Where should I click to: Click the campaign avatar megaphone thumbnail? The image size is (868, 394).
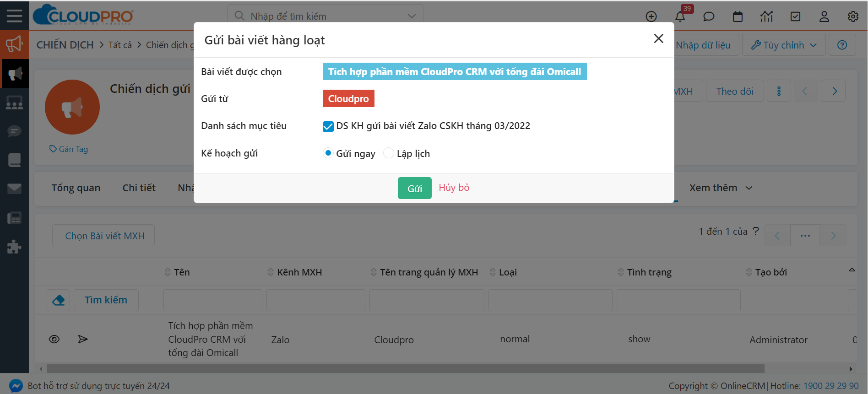point(72,107)
